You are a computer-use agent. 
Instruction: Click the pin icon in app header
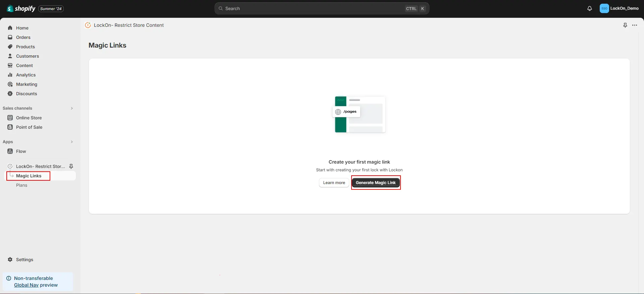pos(625,25)
